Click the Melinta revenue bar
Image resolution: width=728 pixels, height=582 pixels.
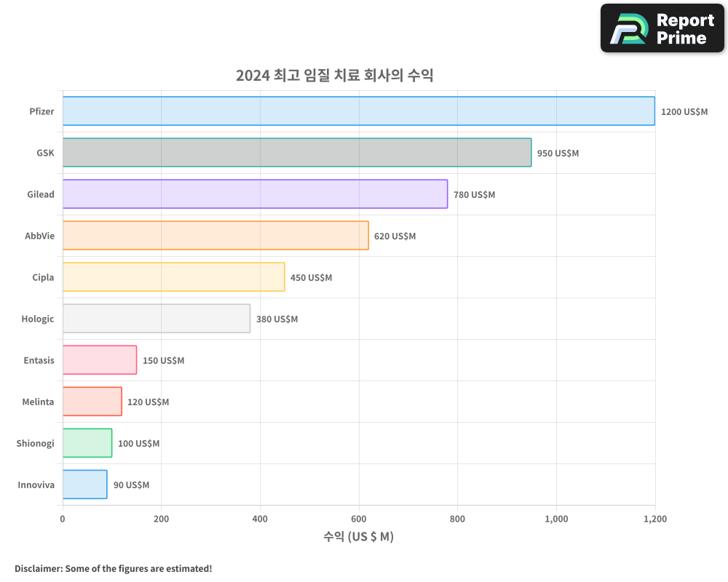pyautogui.click(x=91, y=402)
